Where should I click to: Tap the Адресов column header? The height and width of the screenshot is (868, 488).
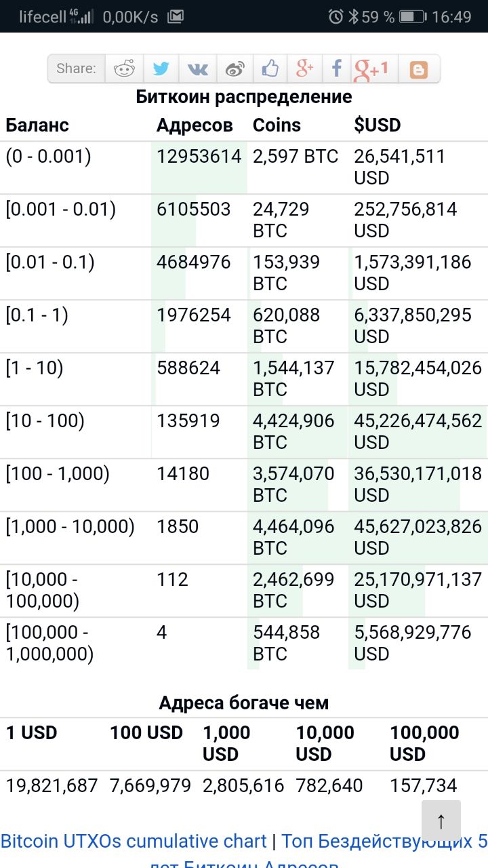coord(195,125)
